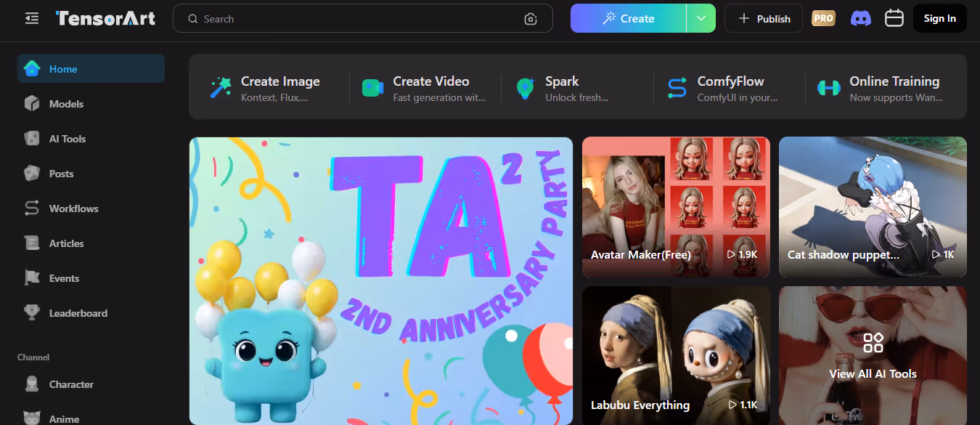Collapse the sidebar with the hamburger icon
The image size is (980, 425).
point(31,18)
